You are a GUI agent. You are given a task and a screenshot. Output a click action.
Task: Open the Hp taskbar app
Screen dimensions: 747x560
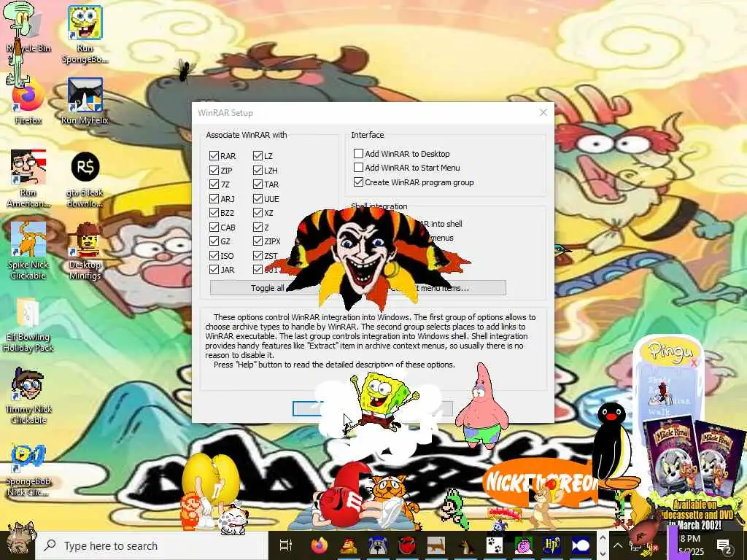pos(552,545)
